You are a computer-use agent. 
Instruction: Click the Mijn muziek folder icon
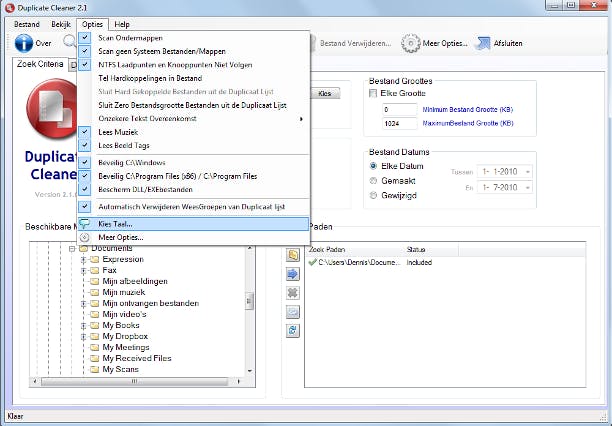94,292
